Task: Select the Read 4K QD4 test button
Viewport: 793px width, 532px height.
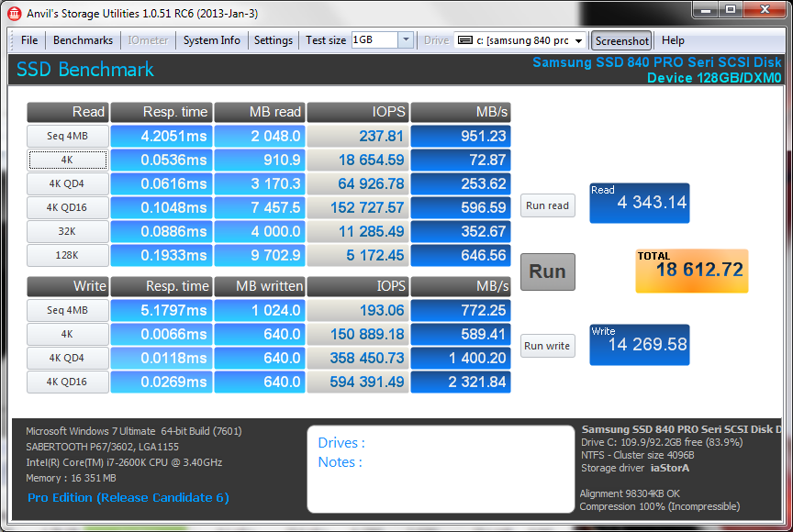Action: [67, 183]
